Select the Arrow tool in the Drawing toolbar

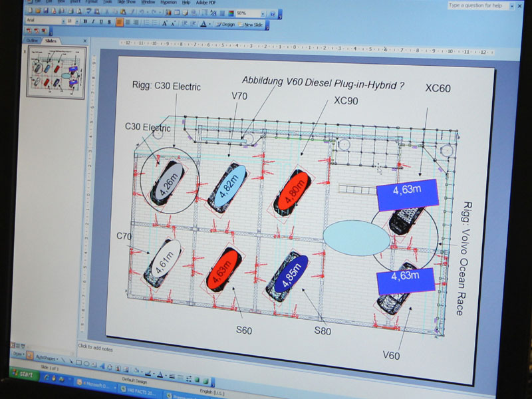(70, 361)
